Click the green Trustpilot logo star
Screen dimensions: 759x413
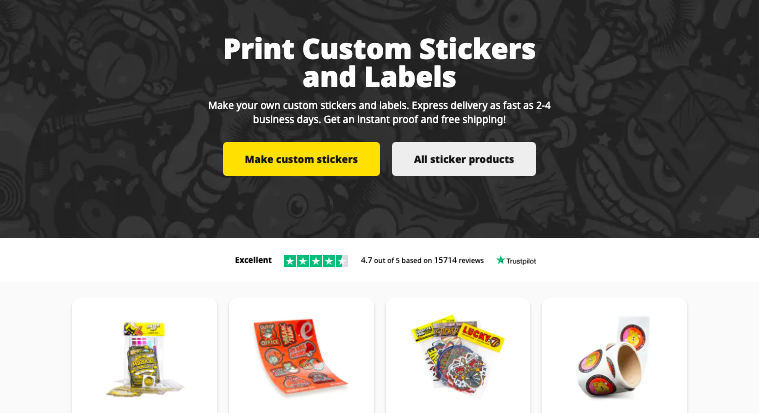point(501,260)
